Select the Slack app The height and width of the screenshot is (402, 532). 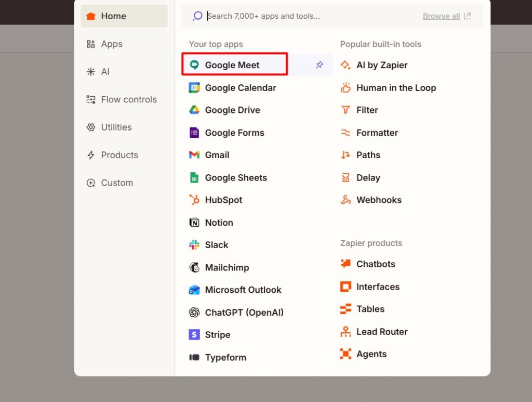click(216, 244)
